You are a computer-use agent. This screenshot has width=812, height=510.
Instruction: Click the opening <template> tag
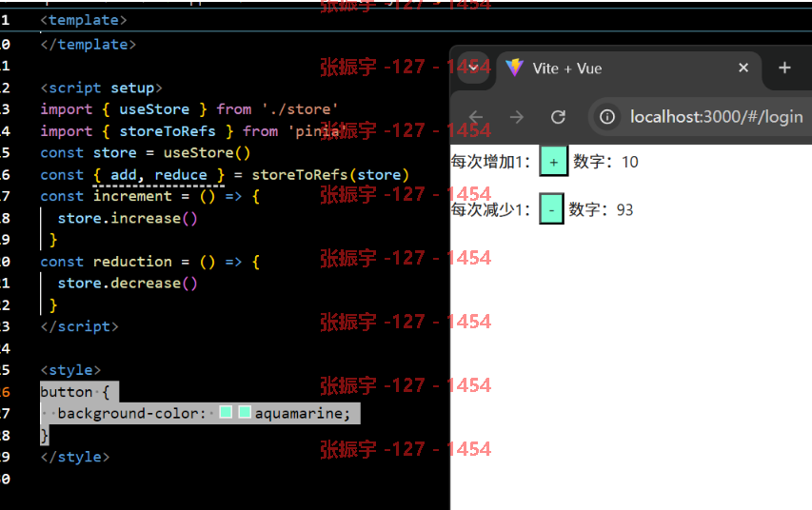click(x=84, y=20)
